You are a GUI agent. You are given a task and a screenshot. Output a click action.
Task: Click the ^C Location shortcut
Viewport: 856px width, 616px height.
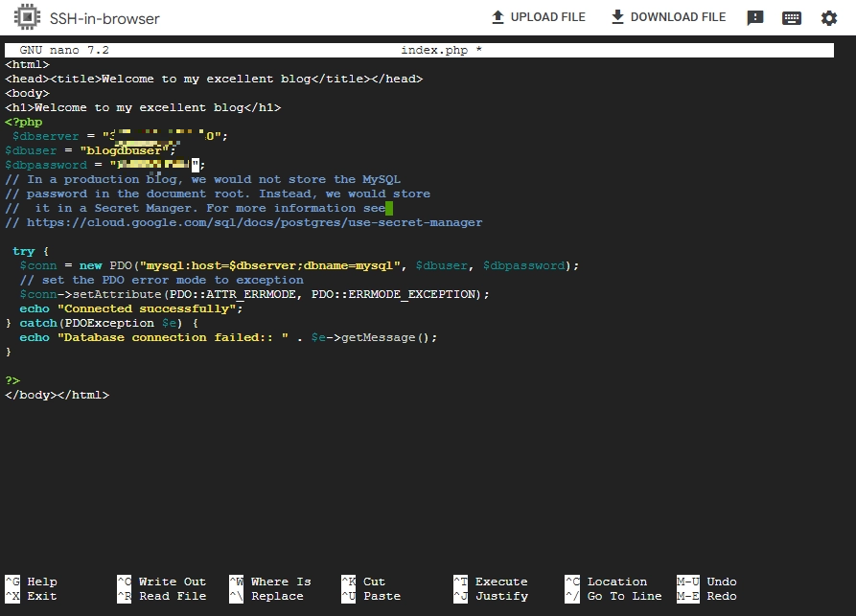pyautogui.click(x=606, y=582)
